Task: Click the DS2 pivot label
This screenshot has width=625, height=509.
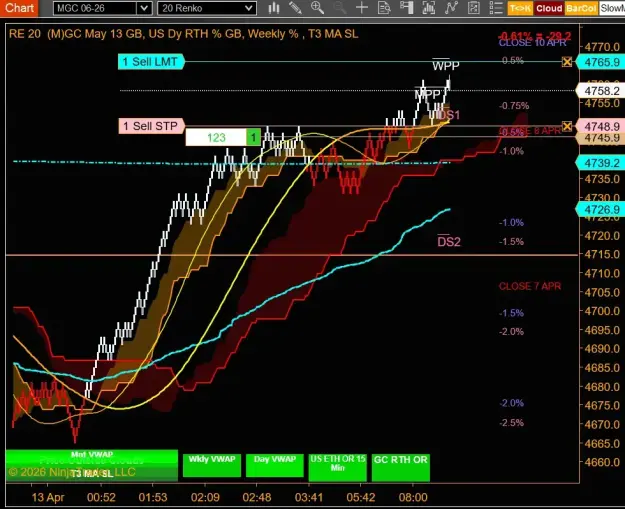Action: (x=449, y=242)
